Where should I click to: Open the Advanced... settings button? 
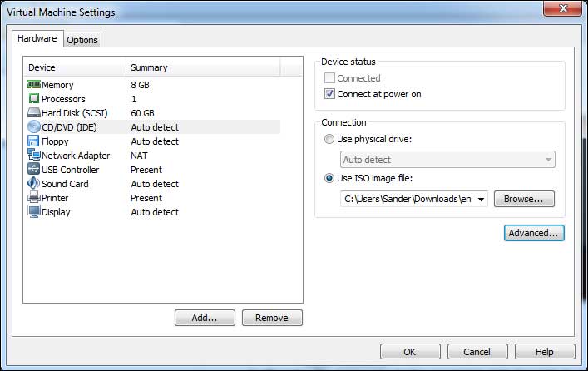534,233
